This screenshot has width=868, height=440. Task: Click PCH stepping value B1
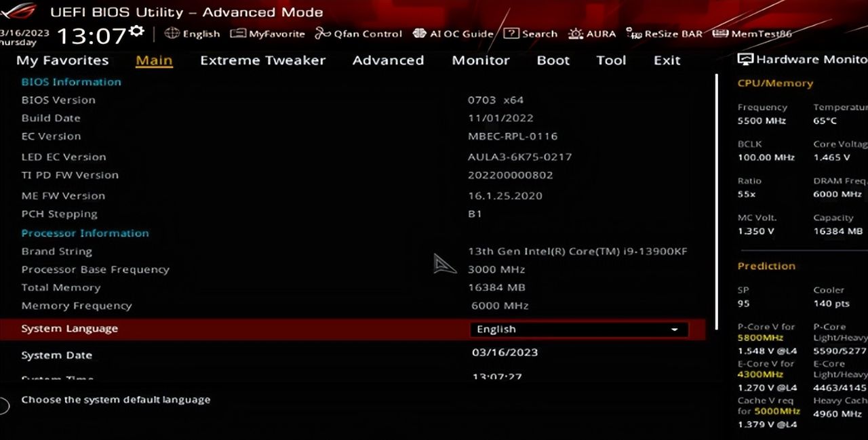pyautogui.click(x=475, y=214)
